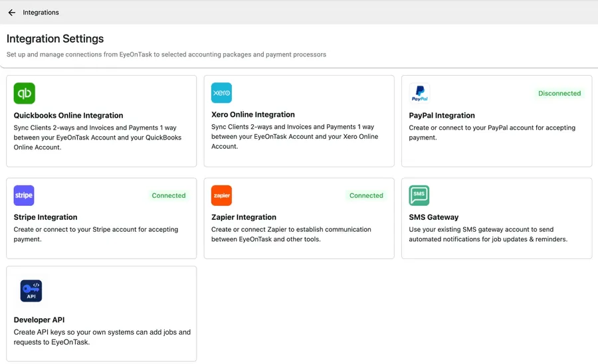This screenshot has width=598, height=364.
Task: Click the Stripe purple logo icon
Action: (24, 195)
